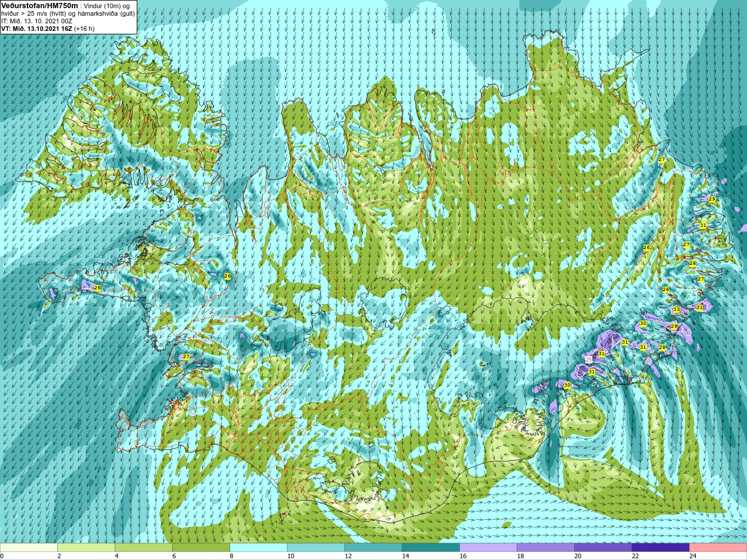
Task: Click the pink above-24 m/s legend swatch
Action: (718, 548)
